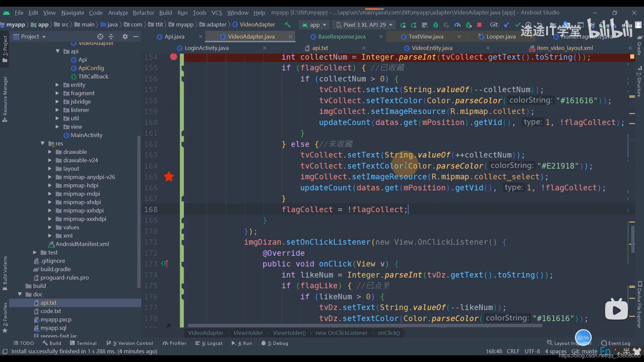Open the 9: Version Control tool window
This screenshot has width=644, height=362.
pos(130,343)
